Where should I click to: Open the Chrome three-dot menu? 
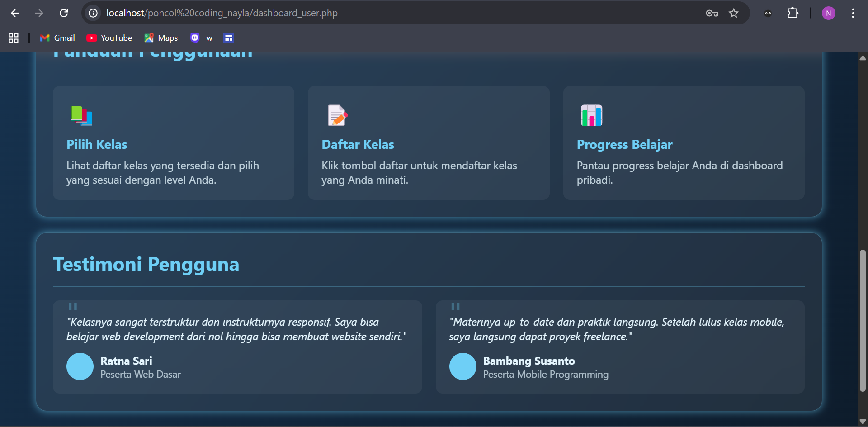click(x=853, y=13)
